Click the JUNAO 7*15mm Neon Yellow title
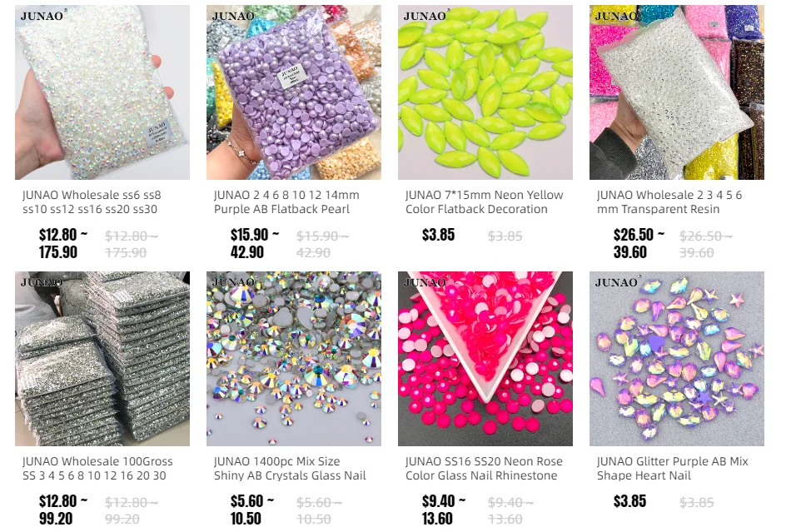 [485, 202]
